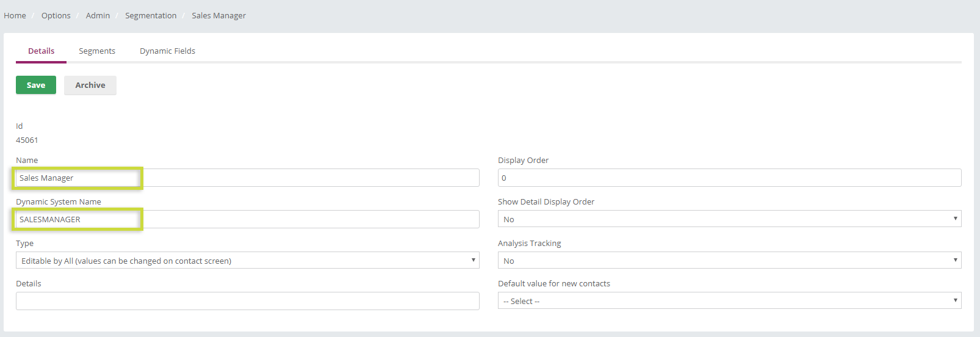Navigate to Admin in the breadcrumb

(x=98, y=15)
